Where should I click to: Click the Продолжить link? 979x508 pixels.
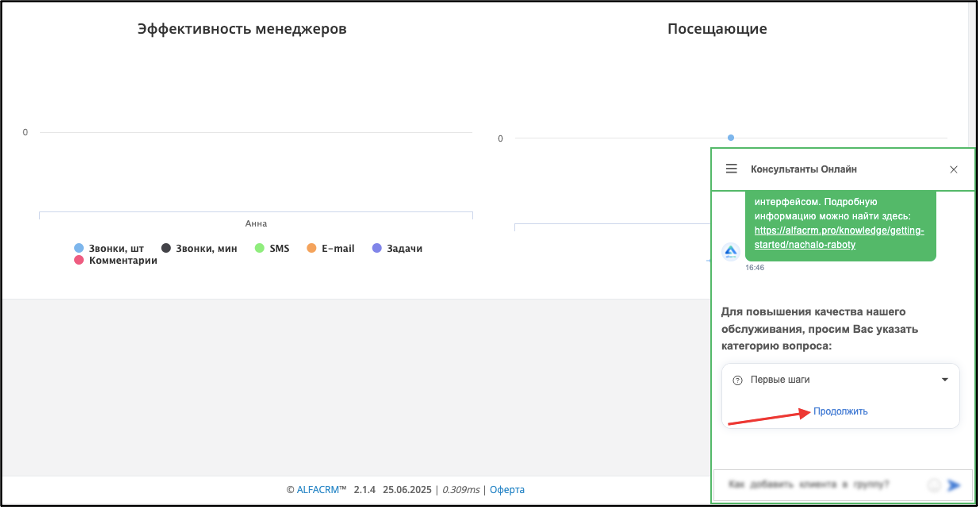click(x=840, y=411)
